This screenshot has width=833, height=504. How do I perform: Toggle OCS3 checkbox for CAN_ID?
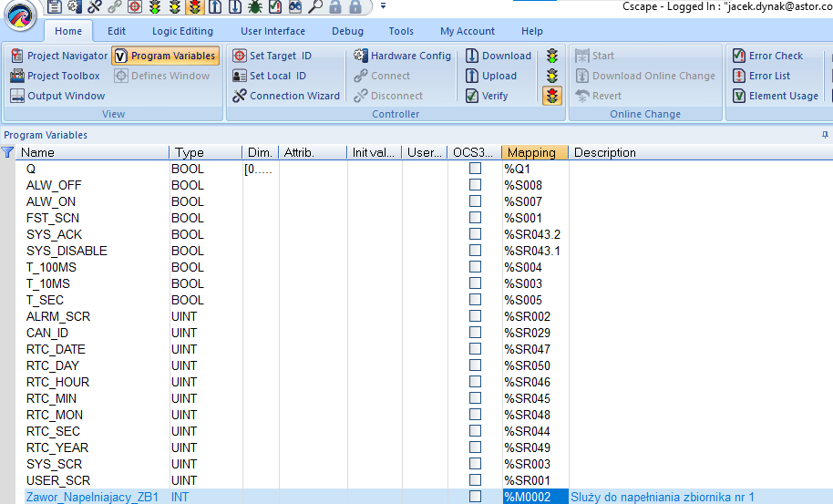coord(475,333)
